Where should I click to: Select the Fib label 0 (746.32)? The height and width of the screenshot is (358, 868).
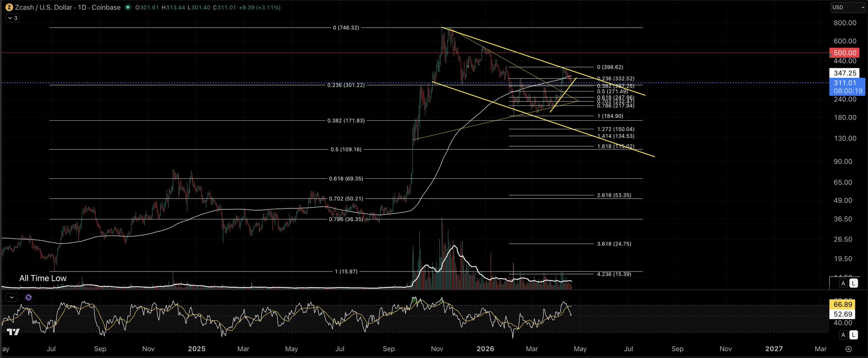[346, 28]
